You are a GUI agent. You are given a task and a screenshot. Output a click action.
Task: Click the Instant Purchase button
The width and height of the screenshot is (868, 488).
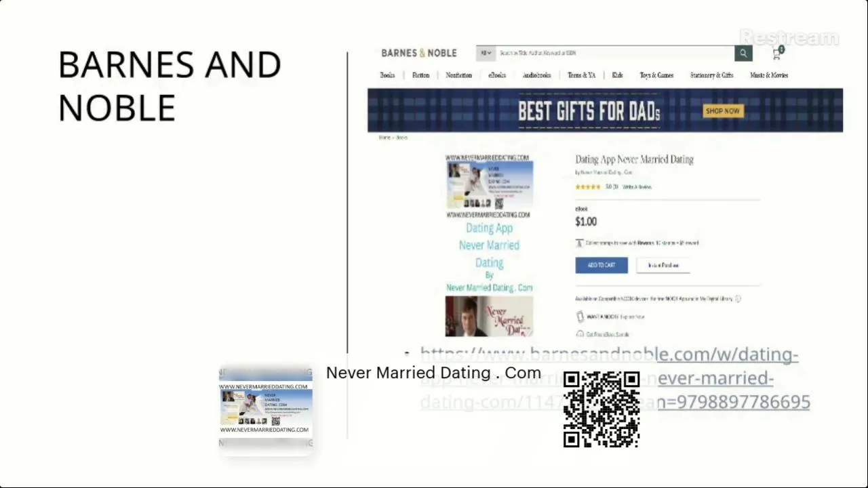pyautogui.click(x=663, y=265)
